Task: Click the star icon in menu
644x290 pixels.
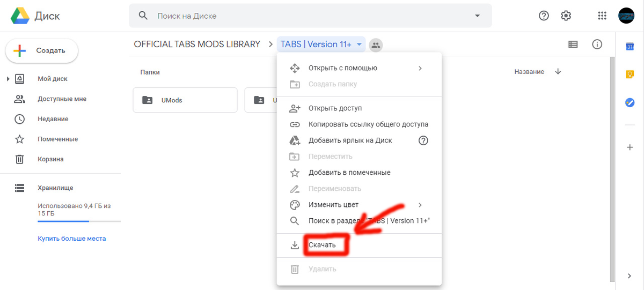Action: (x=295, y=173)
